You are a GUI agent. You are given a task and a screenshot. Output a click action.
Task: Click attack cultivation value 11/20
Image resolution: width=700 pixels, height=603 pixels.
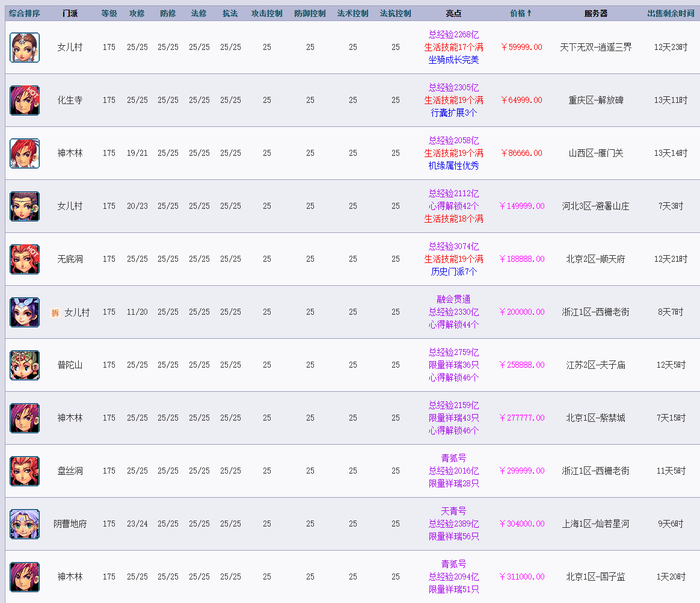pos(137,312)
